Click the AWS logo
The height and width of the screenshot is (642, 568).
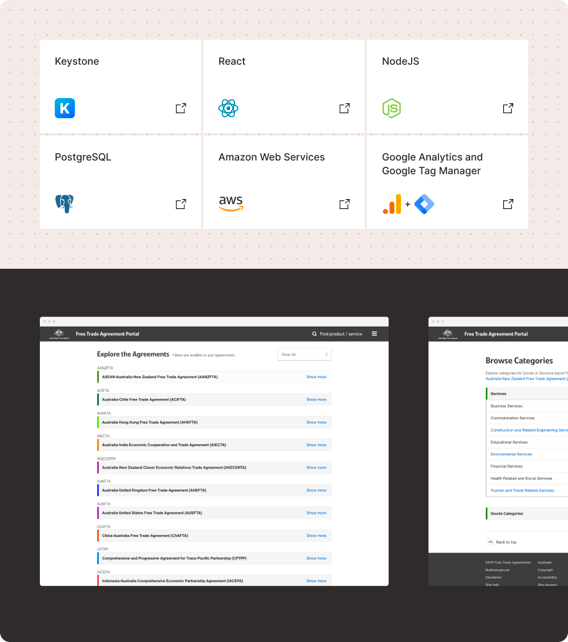(231, 203)
